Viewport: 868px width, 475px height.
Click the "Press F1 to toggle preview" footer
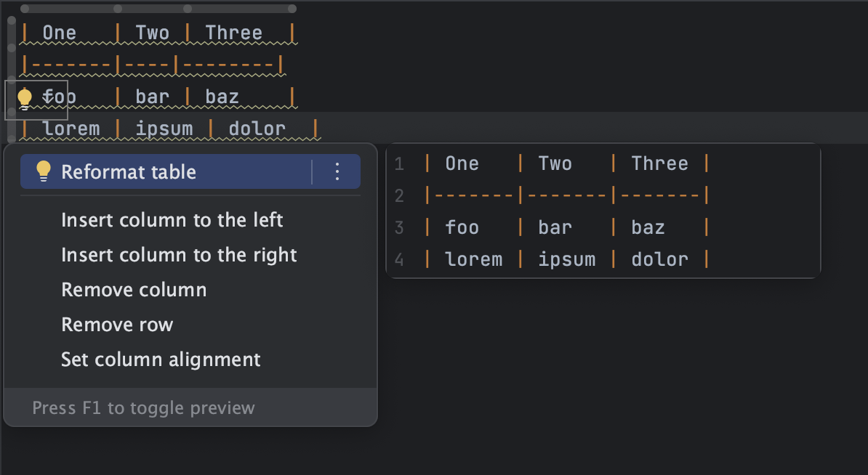click(x=142, y=407)
